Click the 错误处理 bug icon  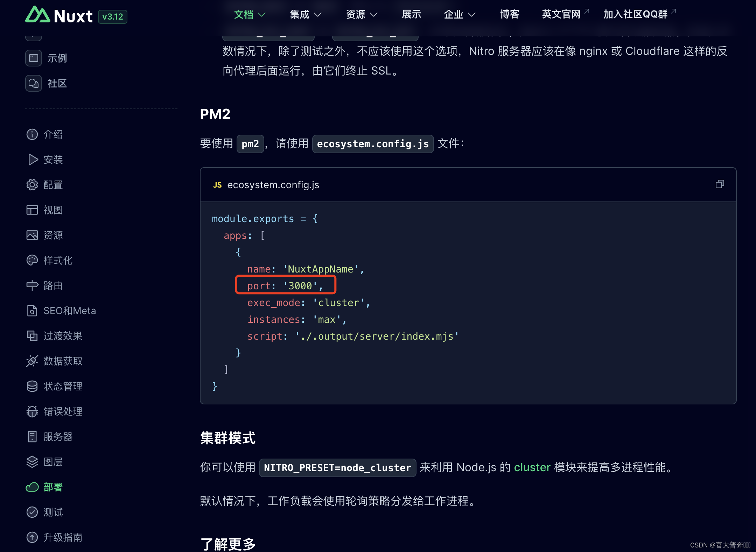click(x=32, y=411)
